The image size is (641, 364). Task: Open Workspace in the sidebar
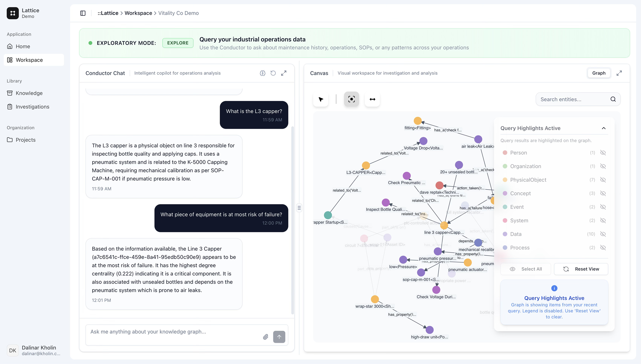(x=34, y=60)
